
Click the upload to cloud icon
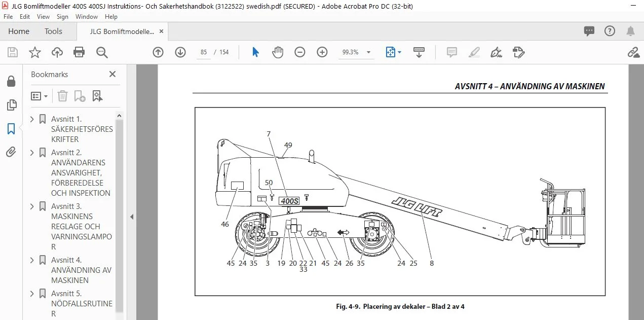pos(57,52)
